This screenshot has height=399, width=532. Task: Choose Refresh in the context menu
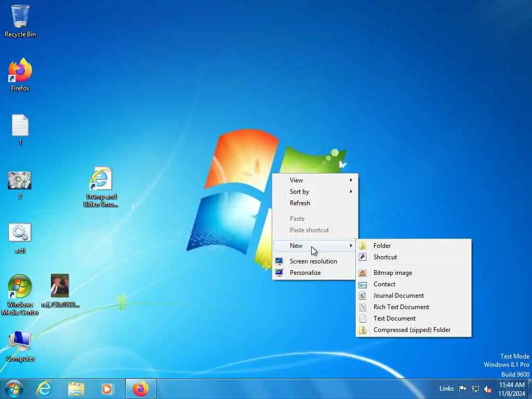(315, 203)
